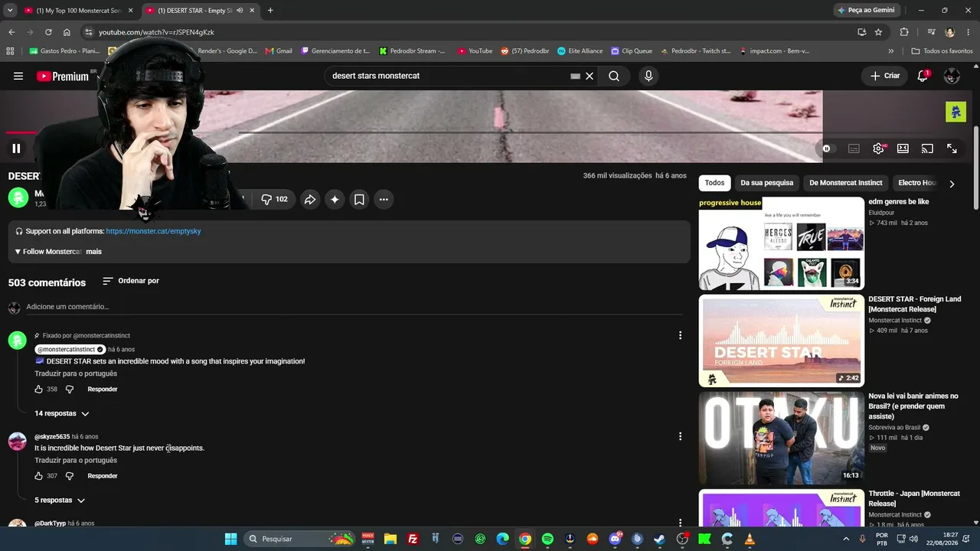Image resolution: width=980 pixels, height=551 pixels.
Task: Expand the 14 respostas replies
Action: point(62,413)
